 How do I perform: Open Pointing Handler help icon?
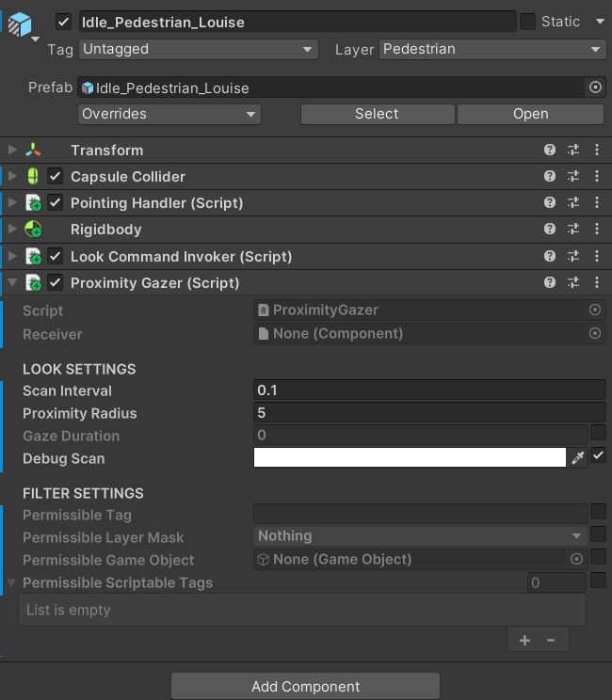pyautogui.click(x=550, y=202)
